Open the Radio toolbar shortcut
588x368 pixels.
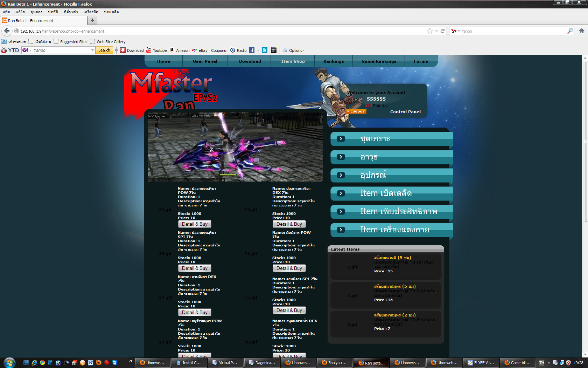tap(238, 50)
